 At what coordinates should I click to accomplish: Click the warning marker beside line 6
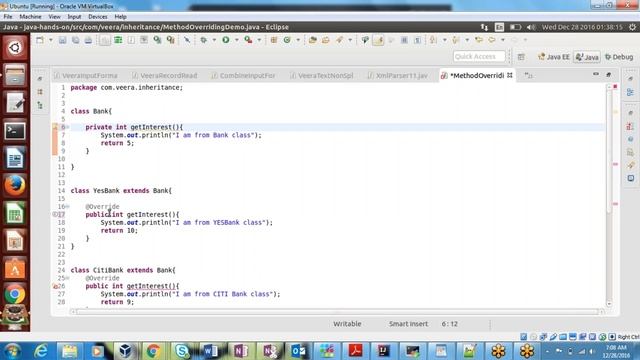tap(55, 127)
